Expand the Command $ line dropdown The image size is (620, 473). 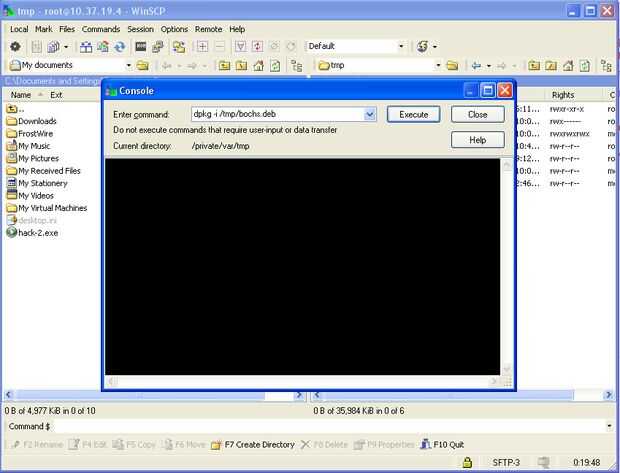click(x=609, y=426)
